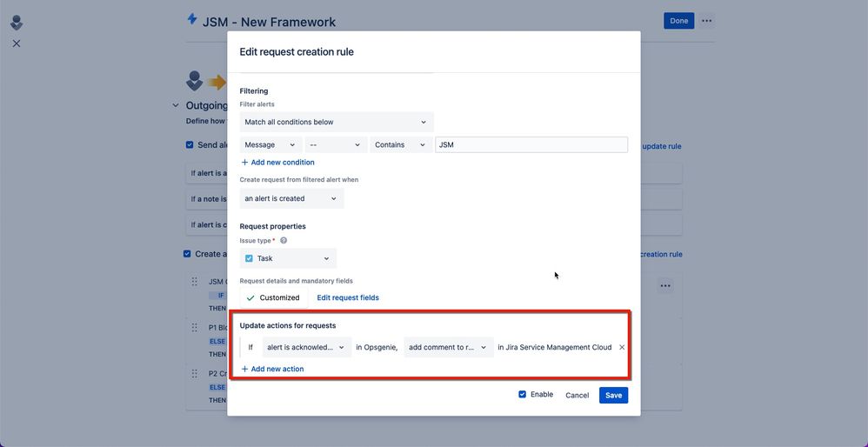The image size is (868, 447).
Task: Open the page more options ellipsis menu
Action: pyautogui.click(x=706, y=21)
